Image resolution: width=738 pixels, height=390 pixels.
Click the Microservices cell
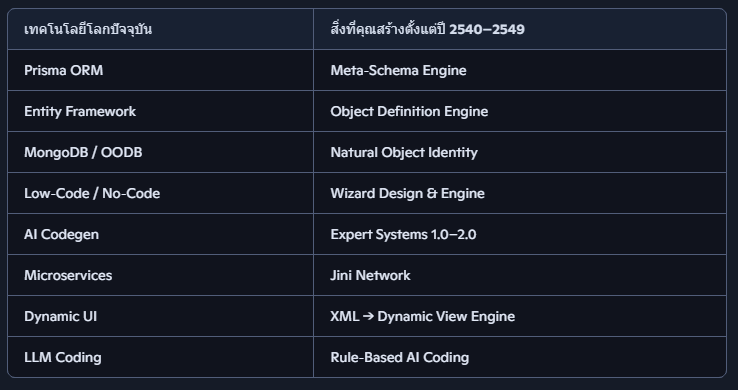click(160, 275)
